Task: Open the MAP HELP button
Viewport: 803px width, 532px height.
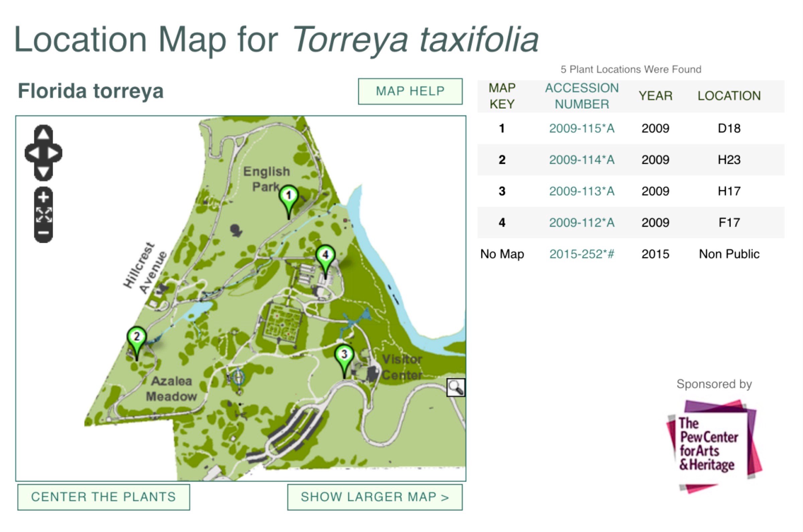Action: [x=410, y=91]
